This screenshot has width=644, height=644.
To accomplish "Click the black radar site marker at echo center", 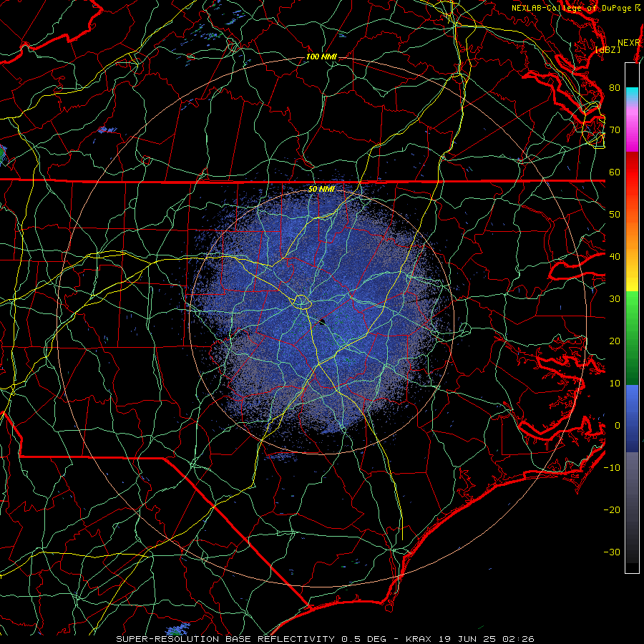I will point(322,322).
